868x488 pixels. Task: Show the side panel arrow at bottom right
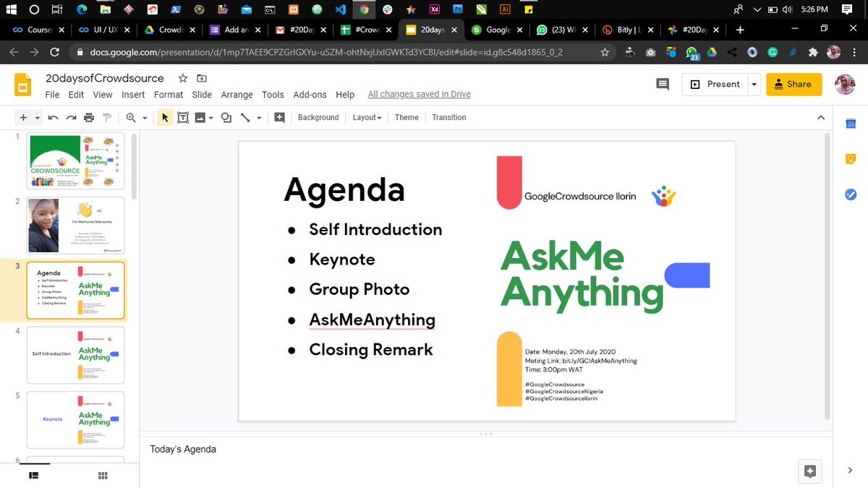[850, 471]
